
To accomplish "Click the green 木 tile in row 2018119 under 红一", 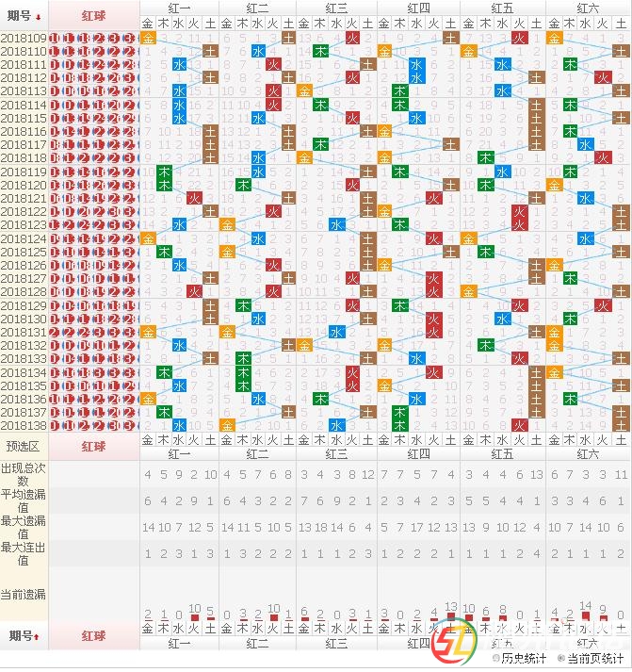I will pyautogui.click(x=164, y=172).
